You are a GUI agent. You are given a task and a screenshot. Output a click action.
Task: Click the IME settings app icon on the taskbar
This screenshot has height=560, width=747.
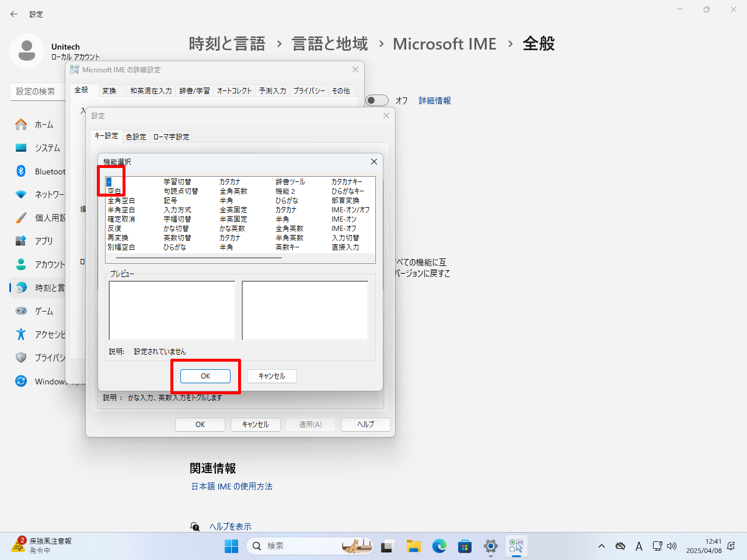point(516,546)
